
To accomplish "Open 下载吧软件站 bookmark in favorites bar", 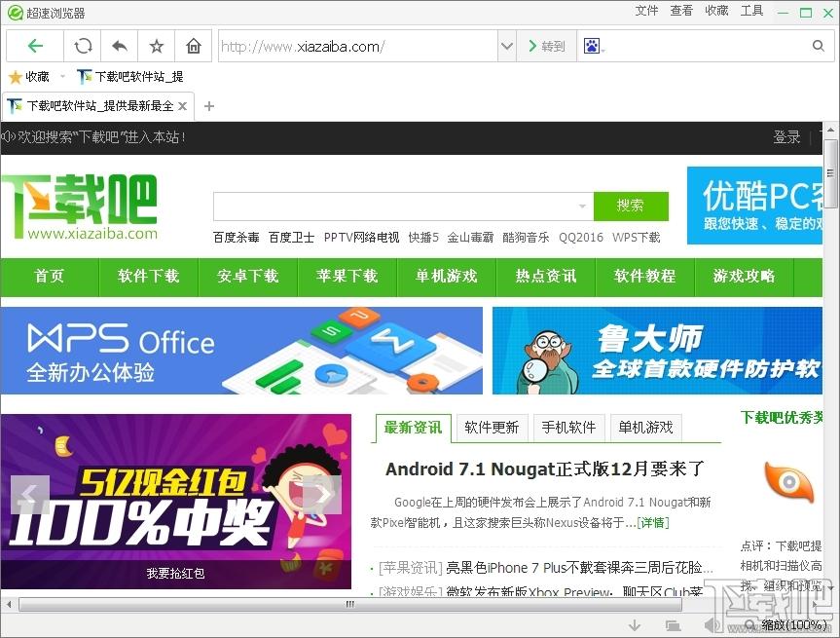I will coord(130,77).
